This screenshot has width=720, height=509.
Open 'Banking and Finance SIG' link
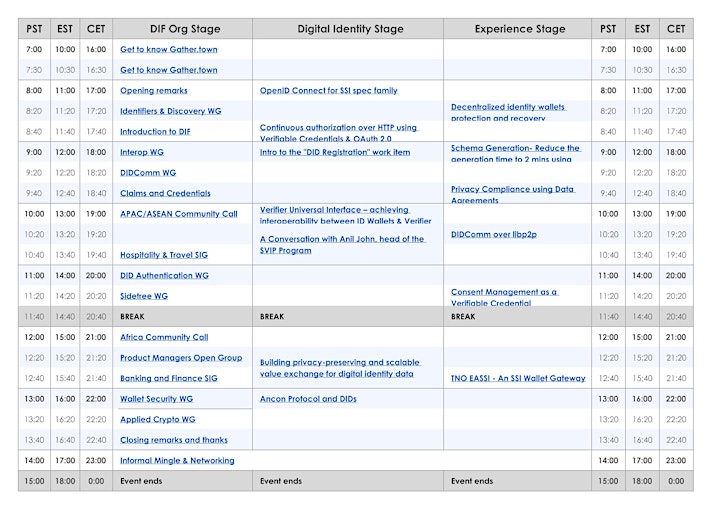point(169,379)
